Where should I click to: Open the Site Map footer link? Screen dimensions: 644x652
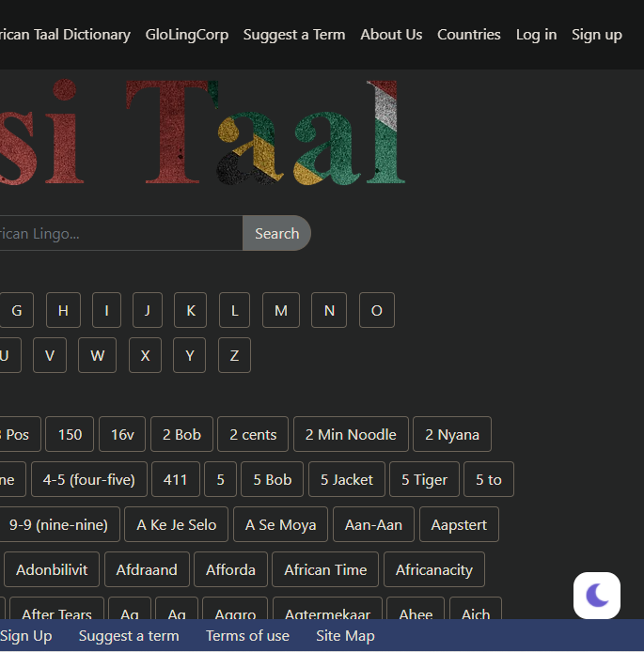[345, 636]
